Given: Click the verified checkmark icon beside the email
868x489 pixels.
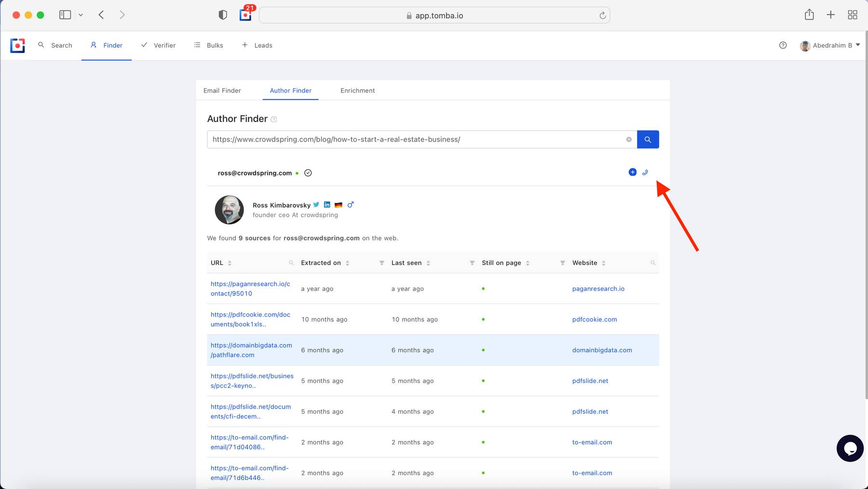Looking at the screenshot, I should coord(308,173).
